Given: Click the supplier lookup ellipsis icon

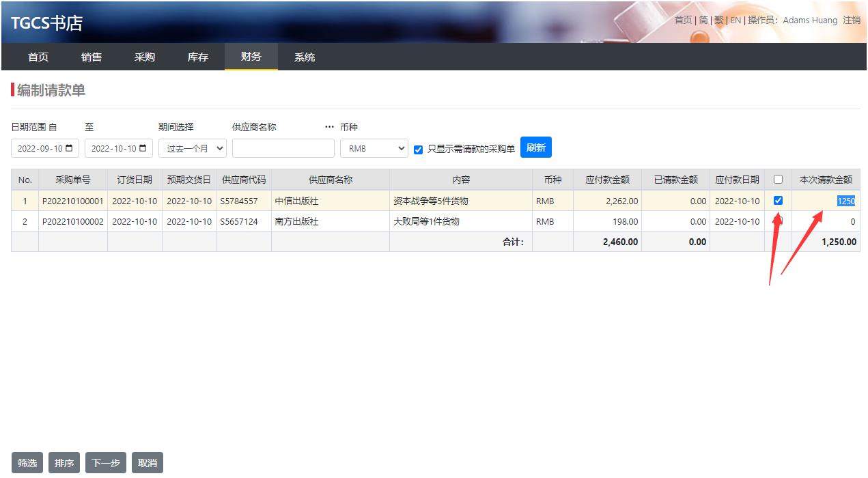Looking at the screenshot, I should 329,127.
